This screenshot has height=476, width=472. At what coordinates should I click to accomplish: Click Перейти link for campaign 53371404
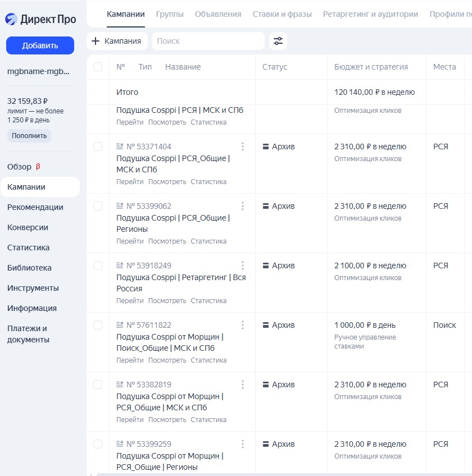(x=130, y=182)
